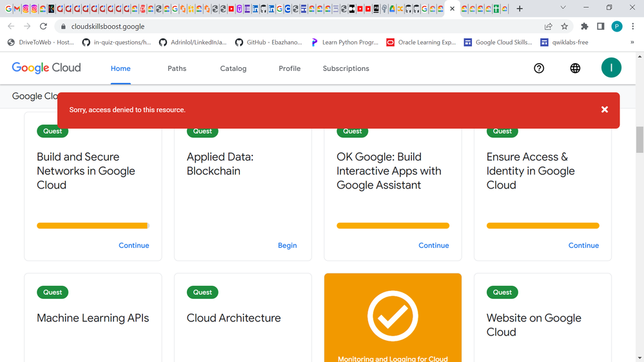Viewport: 644px width, 362px height.
Task: Open OK Google Interactive Apps card title
Action: (389, 171)
